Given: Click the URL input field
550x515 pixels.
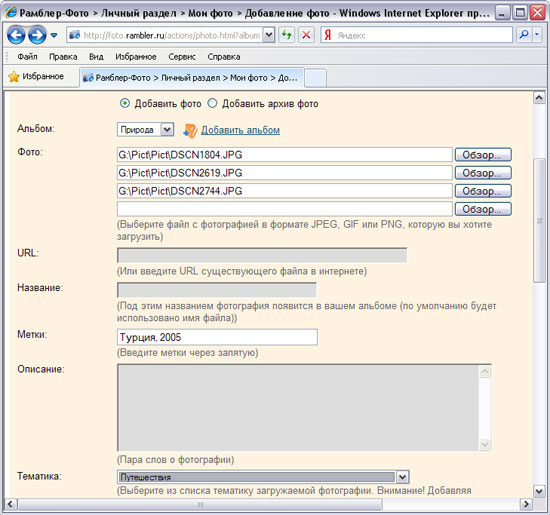Looking at the screenshot, I should pyautogui.click(x=262, y=255).
